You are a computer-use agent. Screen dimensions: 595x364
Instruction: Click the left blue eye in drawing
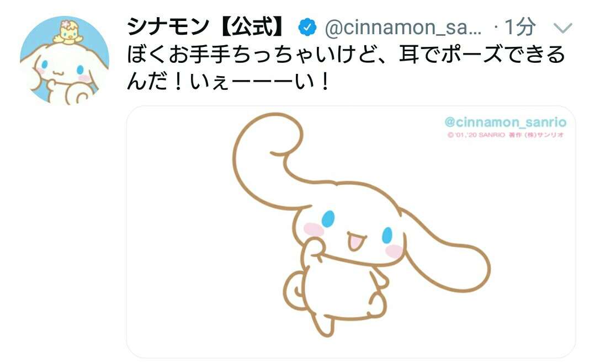coord(328,219)
